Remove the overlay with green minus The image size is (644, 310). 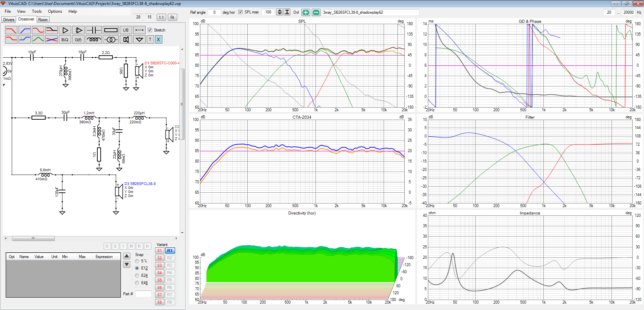(316, 12)
